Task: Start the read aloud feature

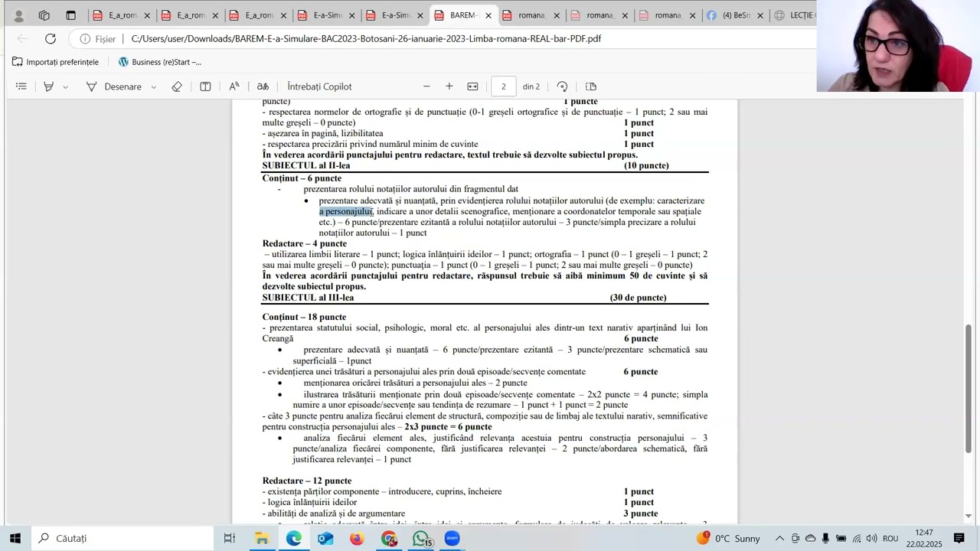Action: click(234, 86)
